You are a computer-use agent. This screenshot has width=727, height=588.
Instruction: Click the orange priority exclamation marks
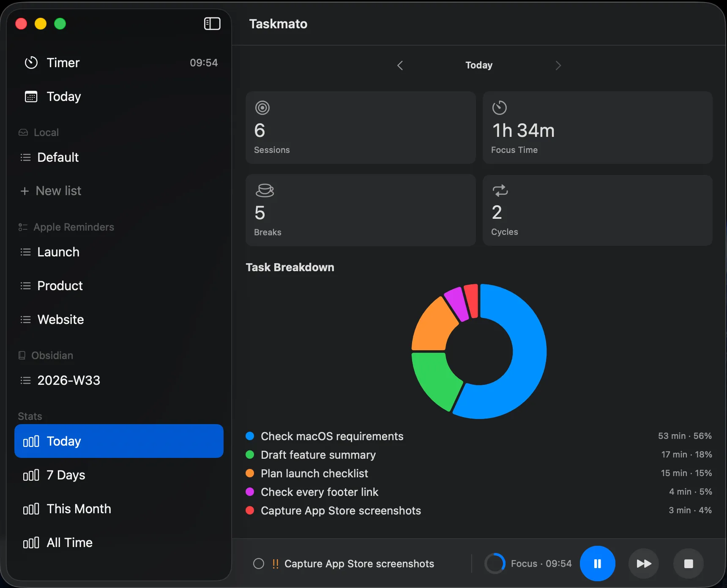(275, 563)
